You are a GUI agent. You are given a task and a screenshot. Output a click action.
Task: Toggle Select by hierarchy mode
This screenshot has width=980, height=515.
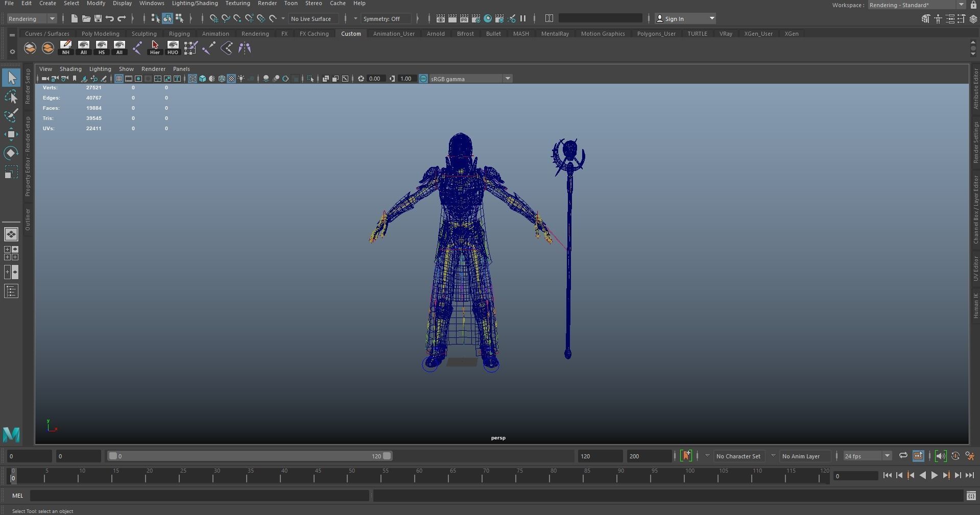coord(156,19)
